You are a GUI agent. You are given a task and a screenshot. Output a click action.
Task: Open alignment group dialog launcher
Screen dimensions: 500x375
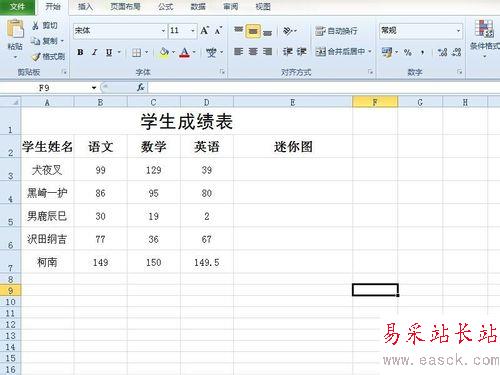tap(370, 72)
